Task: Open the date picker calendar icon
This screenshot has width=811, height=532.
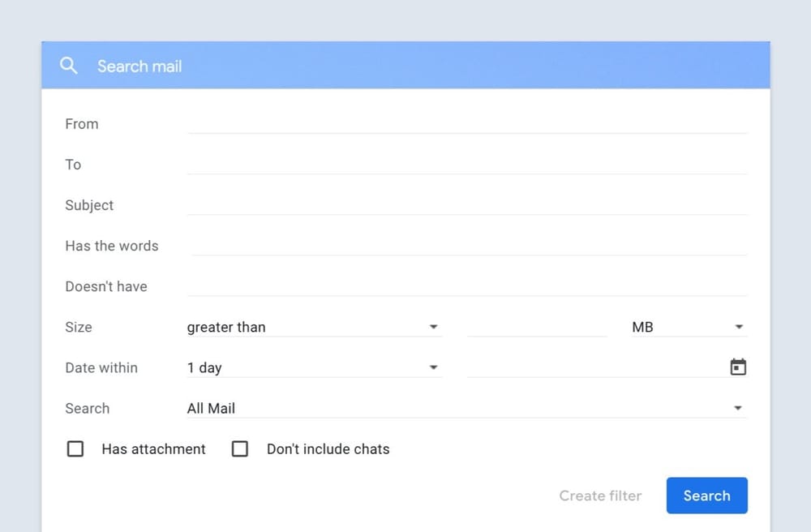Action: (x=737, y=367)
